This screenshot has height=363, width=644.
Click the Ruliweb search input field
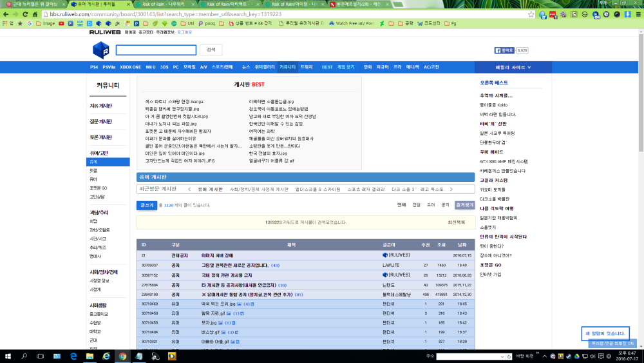(x=156, y=50)
